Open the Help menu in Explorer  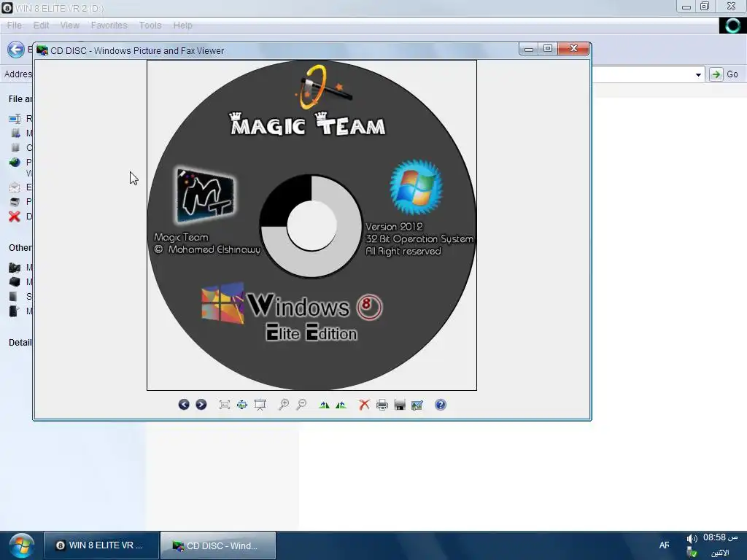coord(182,26)
